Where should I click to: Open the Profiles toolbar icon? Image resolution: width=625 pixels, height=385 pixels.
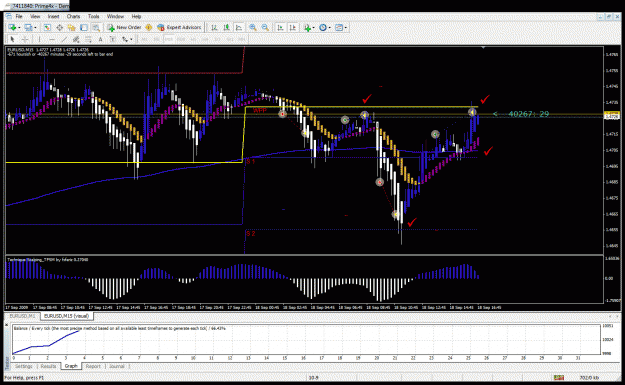pyautogui.click(x=28, y=28)
